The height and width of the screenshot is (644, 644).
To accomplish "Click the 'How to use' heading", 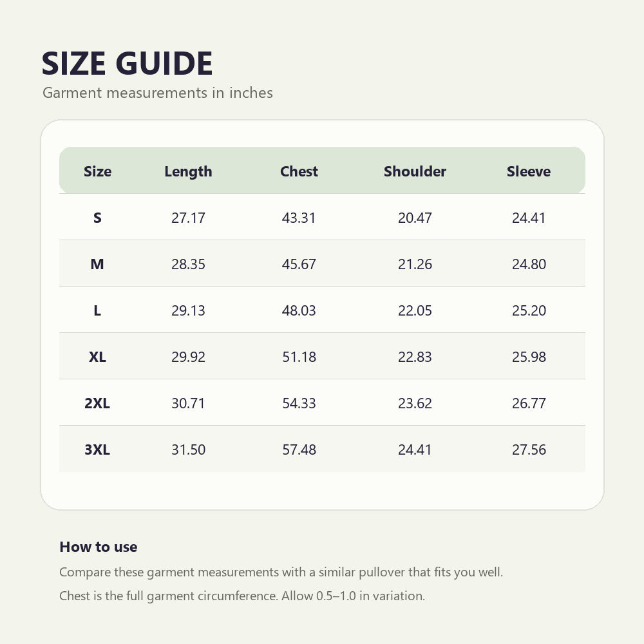I will tap(99, 547).
